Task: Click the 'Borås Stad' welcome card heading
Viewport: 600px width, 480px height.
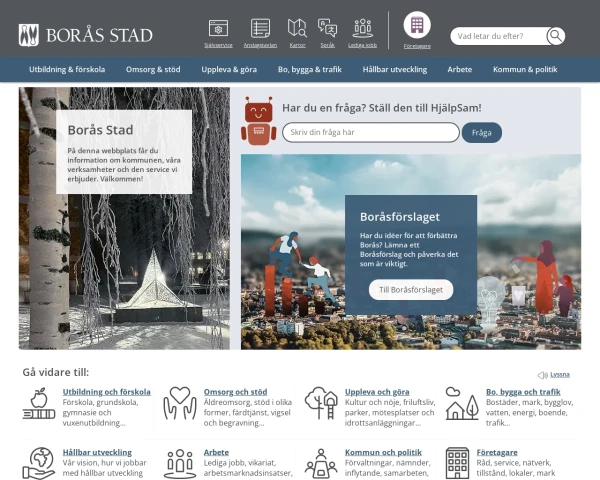Action: pos(100,130)
